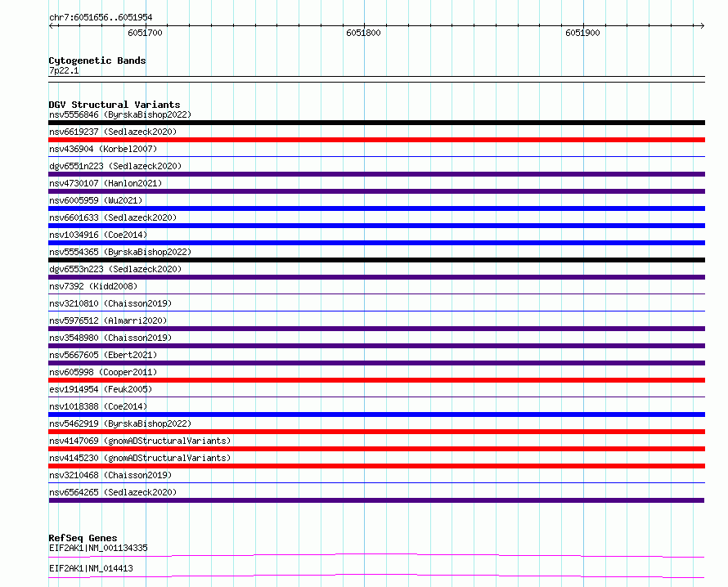Click the black bar under nsv5556846
The width and height of the screenshot is (728, 587).
[376, 123]
